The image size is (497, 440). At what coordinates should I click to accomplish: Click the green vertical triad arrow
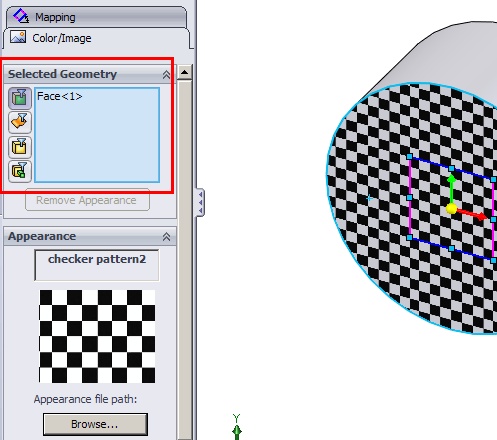[x=451, y=188]
